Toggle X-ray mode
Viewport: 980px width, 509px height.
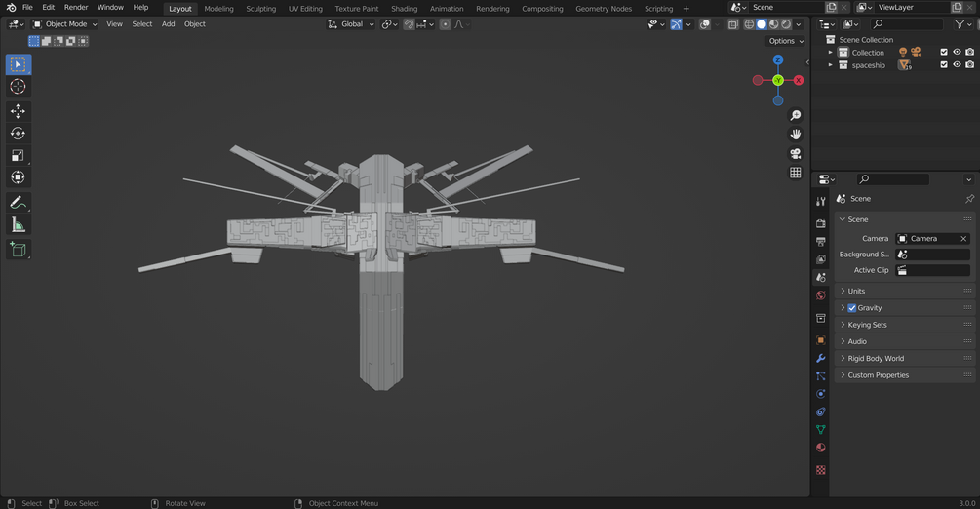pyautogui.click(x=733, y=24)
